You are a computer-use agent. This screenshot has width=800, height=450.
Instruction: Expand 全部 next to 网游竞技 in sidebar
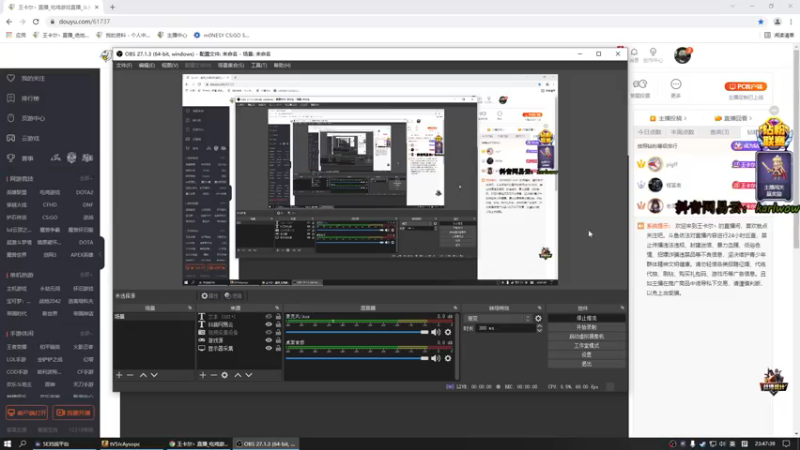[86, 179]
